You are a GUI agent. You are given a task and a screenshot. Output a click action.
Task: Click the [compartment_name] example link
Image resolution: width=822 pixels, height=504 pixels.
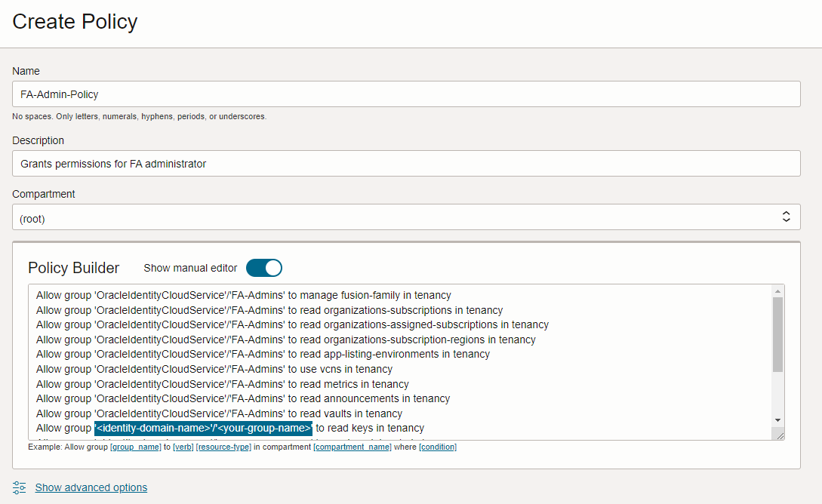tap(352, 447)
